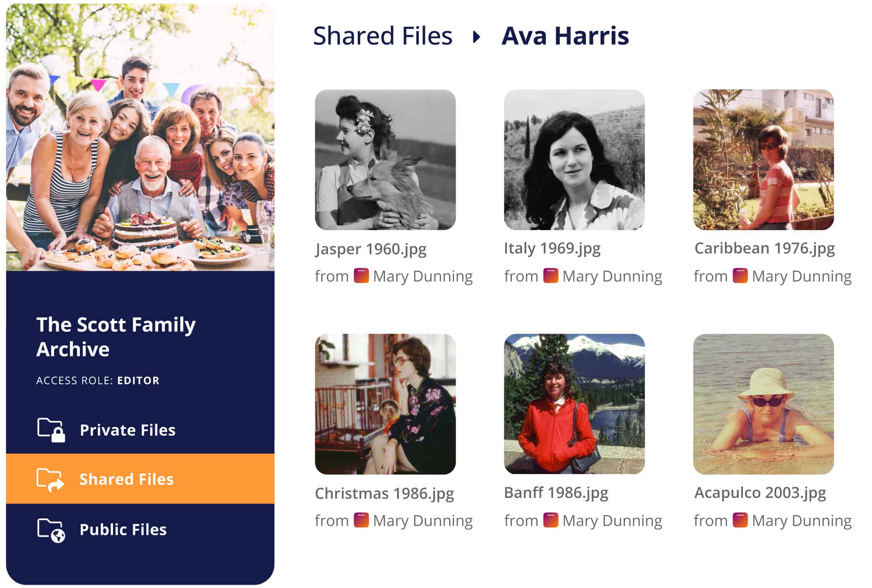
Task: Click the Shared Files folder arrow icon
Action: [x=50, y=479]
